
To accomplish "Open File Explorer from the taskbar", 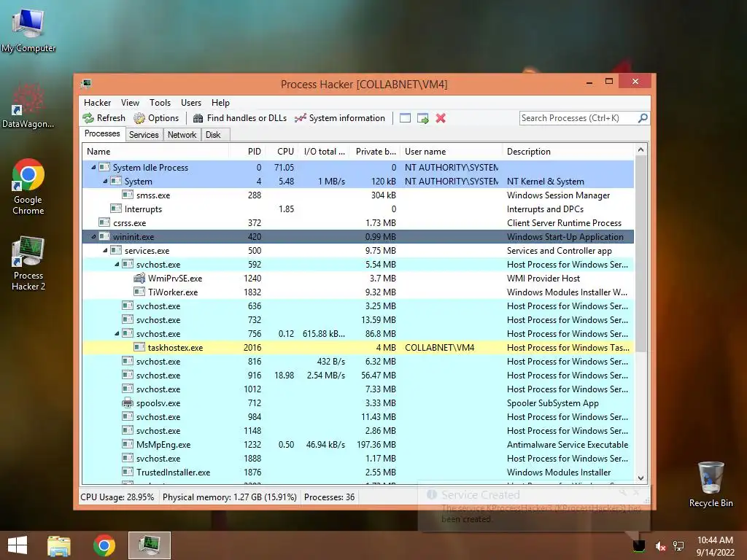I will 59,545.
